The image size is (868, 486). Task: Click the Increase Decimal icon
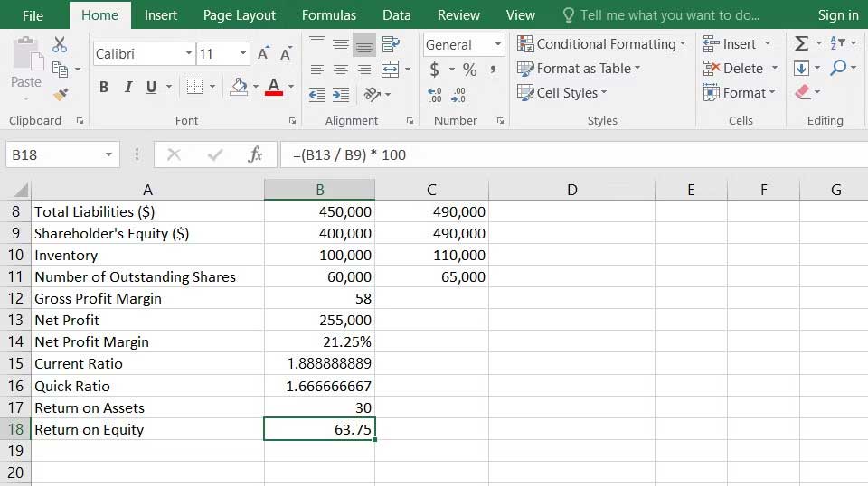pos(435,94)
